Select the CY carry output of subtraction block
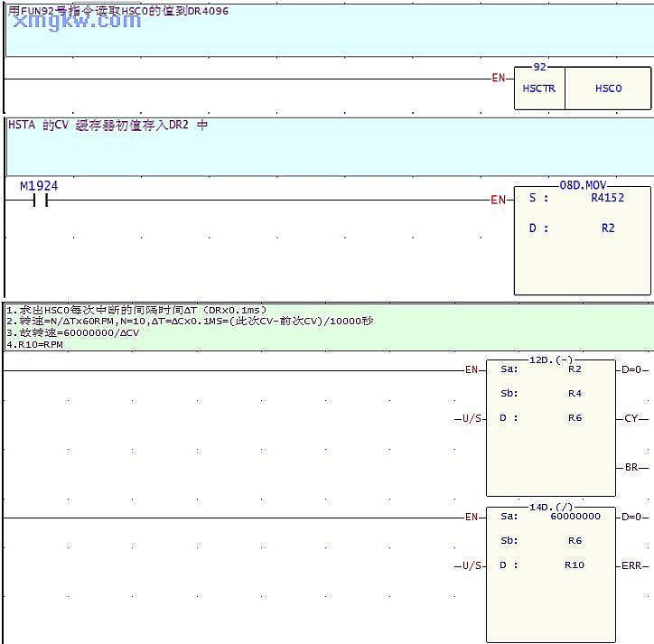 coord(631,418)
